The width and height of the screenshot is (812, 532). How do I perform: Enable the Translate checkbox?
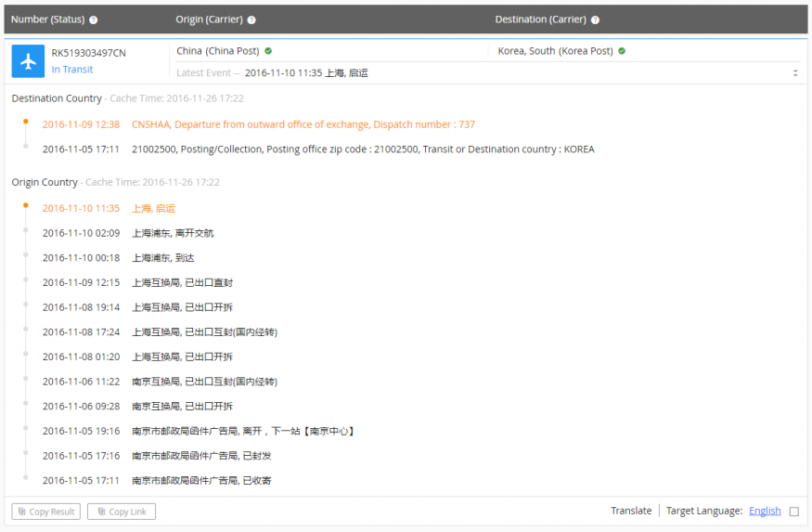coord(793,512)
